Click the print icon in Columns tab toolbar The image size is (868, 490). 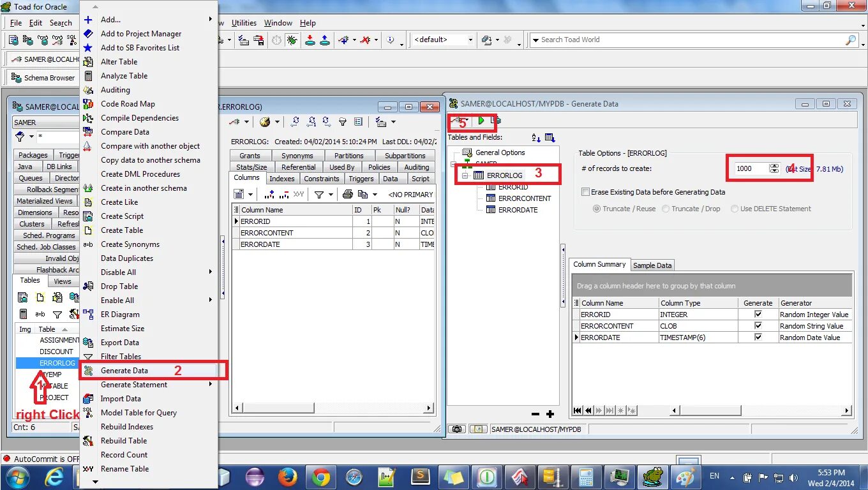coord(348,194)
